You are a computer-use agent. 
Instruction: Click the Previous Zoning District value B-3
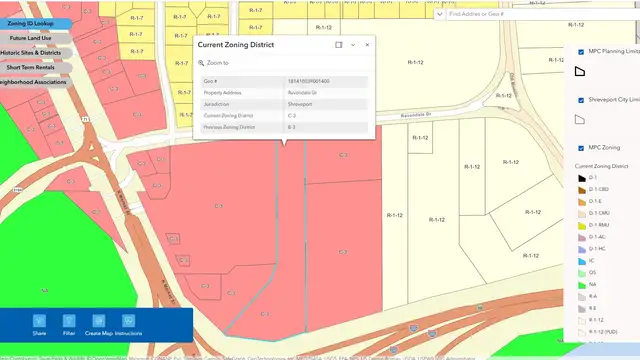pos(291,127)
